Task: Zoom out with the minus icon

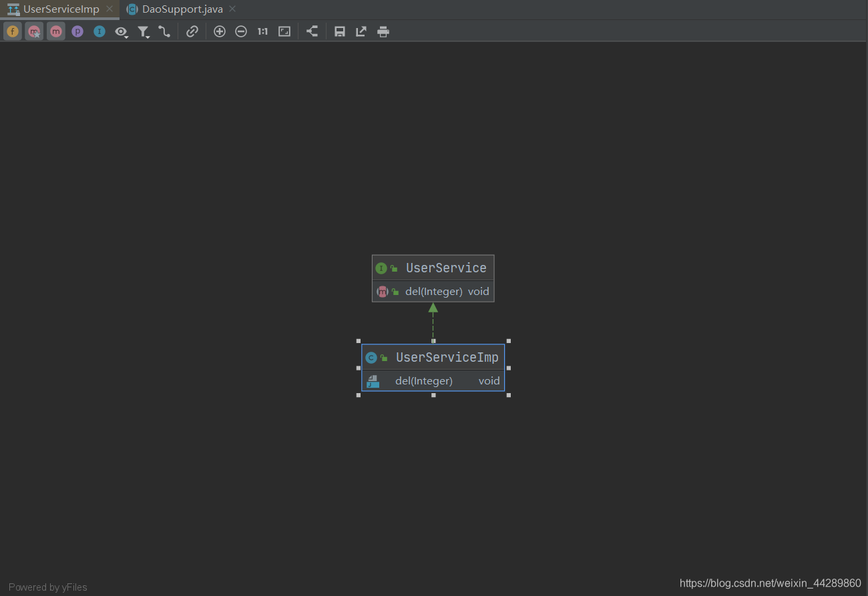Action: (x=241, y=31)
